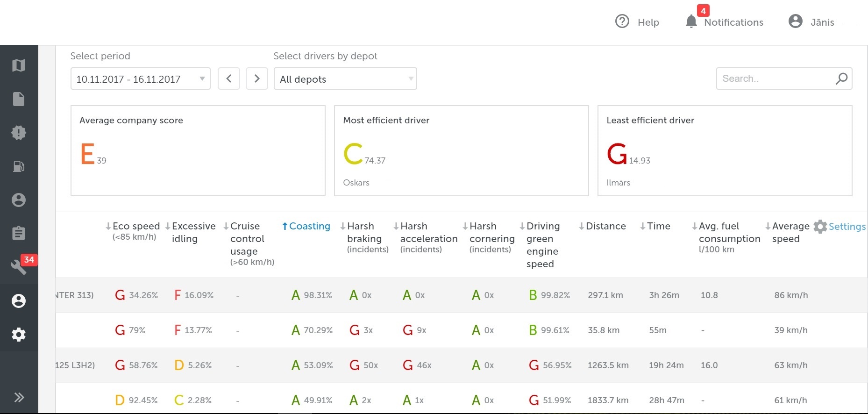Sort by Cruise control usage column
The image size is (868, 414).
coord(249,244)
